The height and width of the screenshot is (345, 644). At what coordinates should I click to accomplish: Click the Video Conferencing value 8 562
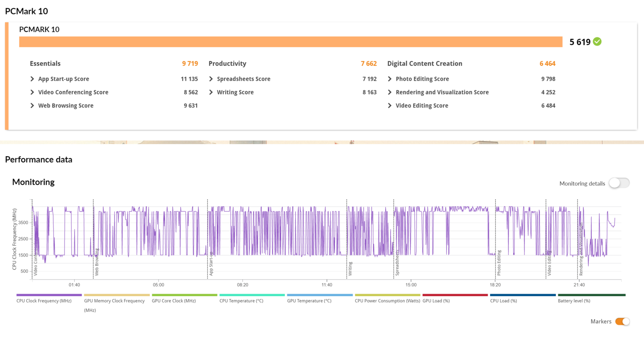click(x=191, y=92)
